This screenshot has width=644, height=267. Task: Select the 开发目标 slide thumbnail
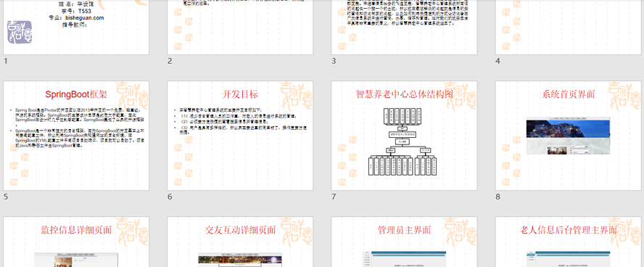pyautogui.click(x=240, y=136)
